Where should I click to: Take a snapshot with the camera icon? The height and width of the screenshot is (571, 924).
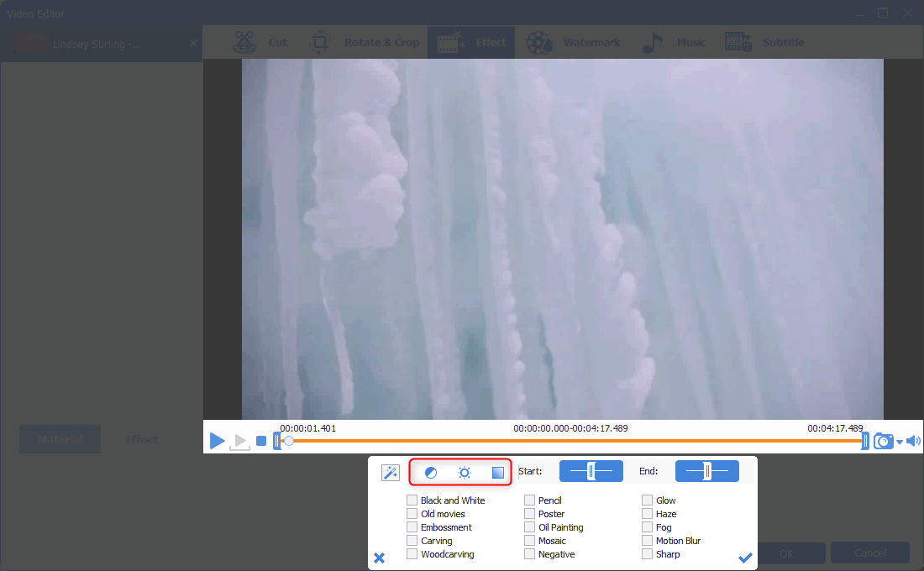[883, 441]
